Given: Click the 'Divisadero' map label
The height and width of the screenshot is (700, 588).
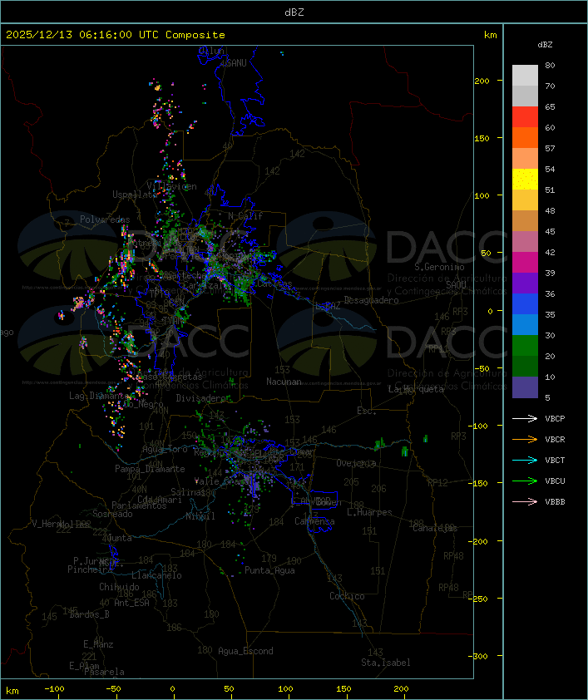Looking at the screenshot, I should 201,397.
